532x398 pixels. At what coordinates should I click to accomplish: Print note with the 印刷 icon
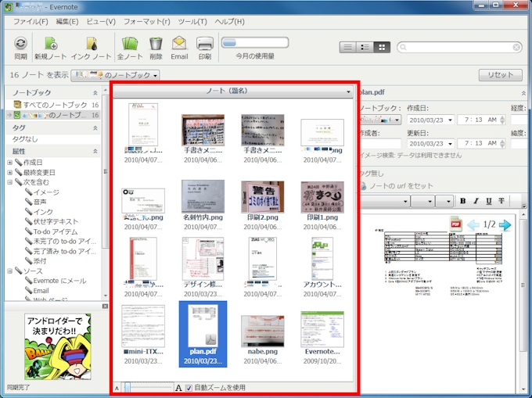[204, 44]
